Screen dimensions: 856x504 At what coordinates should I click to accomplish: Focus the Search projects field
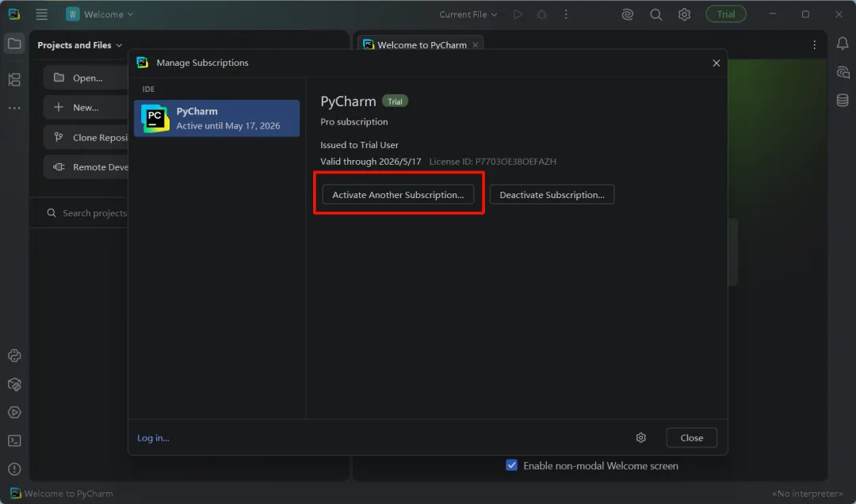click(x=86, y=213)
